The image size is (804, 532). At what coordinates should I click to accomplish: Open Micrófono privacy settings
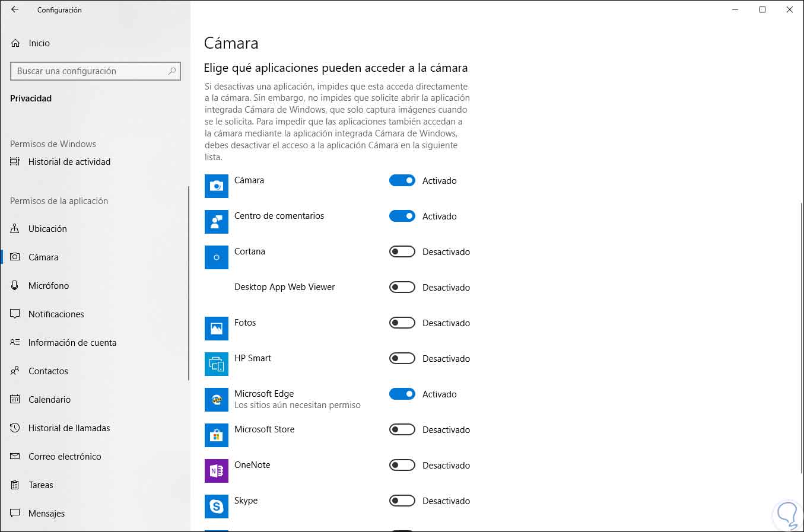point(49,286)
